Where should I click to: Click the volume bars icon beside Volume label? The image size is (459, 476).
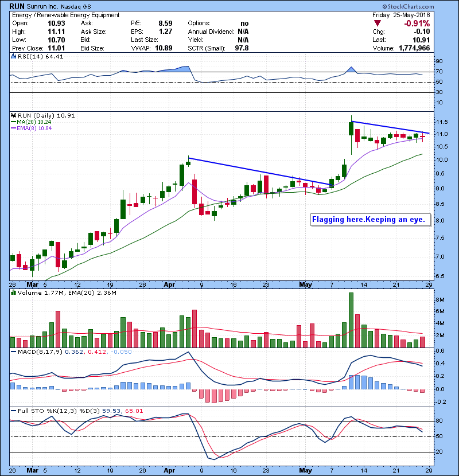[13, 292]
